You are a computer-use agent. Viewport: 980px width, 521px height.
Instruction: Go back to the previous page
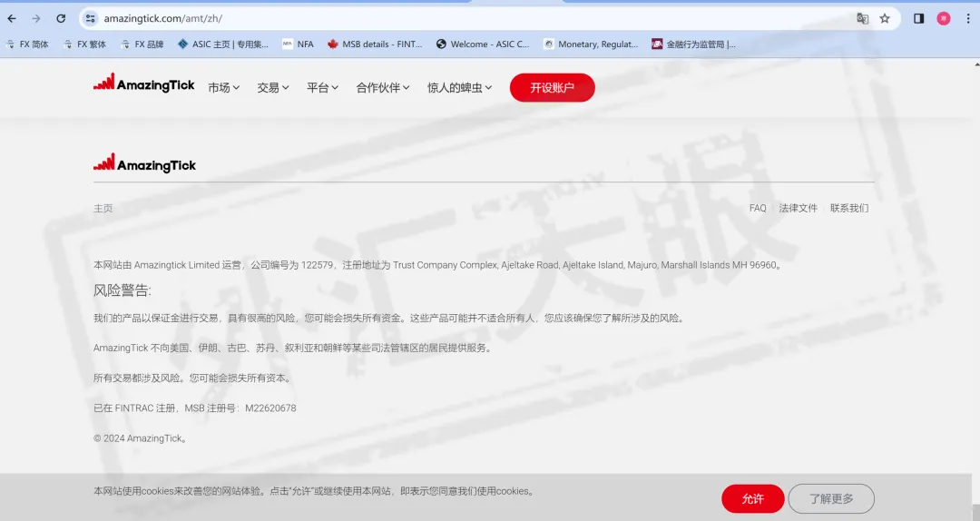point(12,19)
